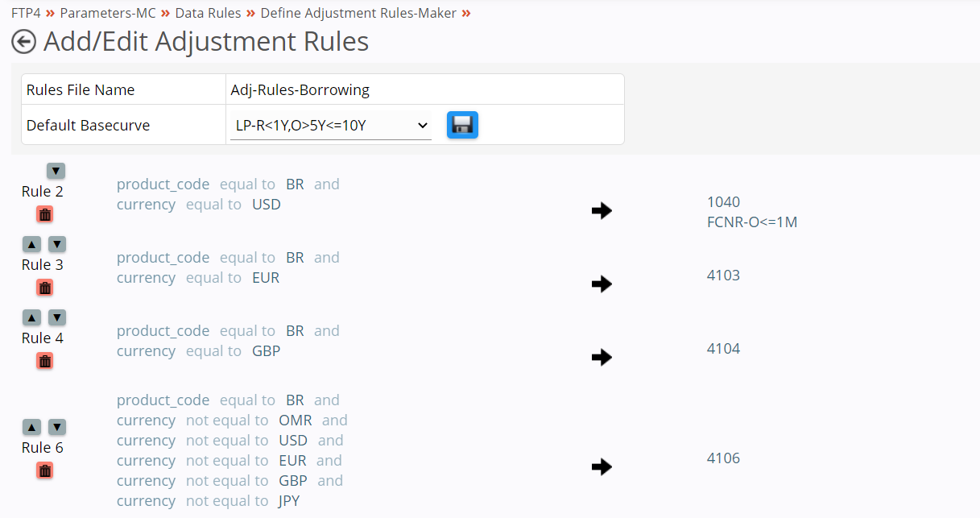Click the EUR value in Rule 3
The height and width of the screenshot is (518, 980).
(266, 278)
